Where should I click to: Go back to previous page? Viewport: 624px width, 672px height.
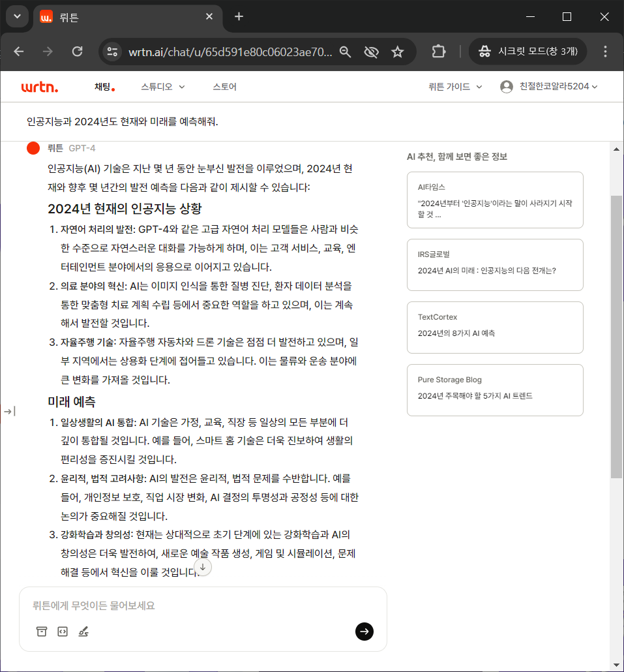(19, 52)
